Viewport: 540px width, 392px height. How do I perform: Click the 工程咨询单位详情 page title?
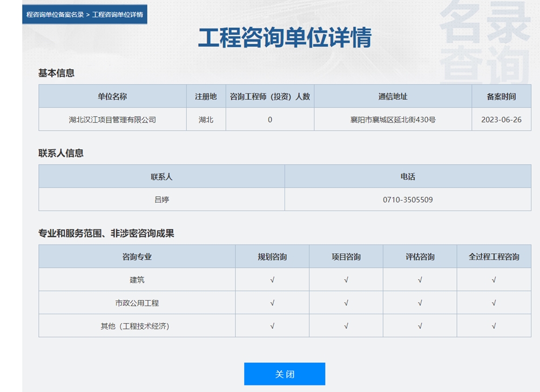pyautogui.click(x=285, y=37)
